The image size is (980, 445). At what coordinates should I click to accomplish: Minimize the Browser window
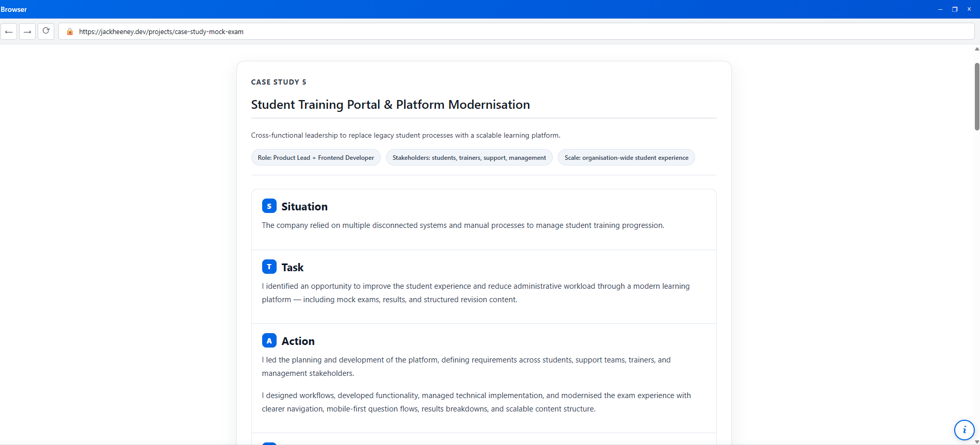[x=940, y=9]
